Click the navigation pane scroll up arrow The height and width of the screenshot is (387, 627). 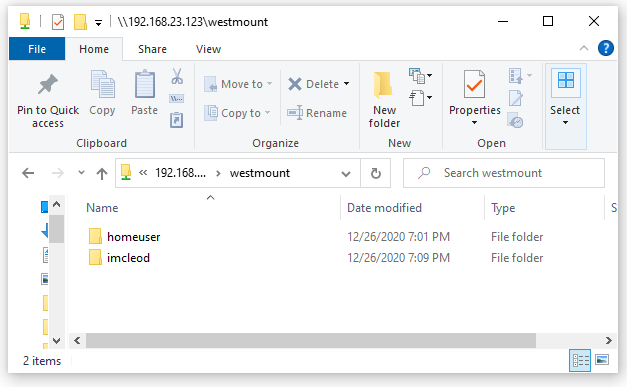click(57, 205)
